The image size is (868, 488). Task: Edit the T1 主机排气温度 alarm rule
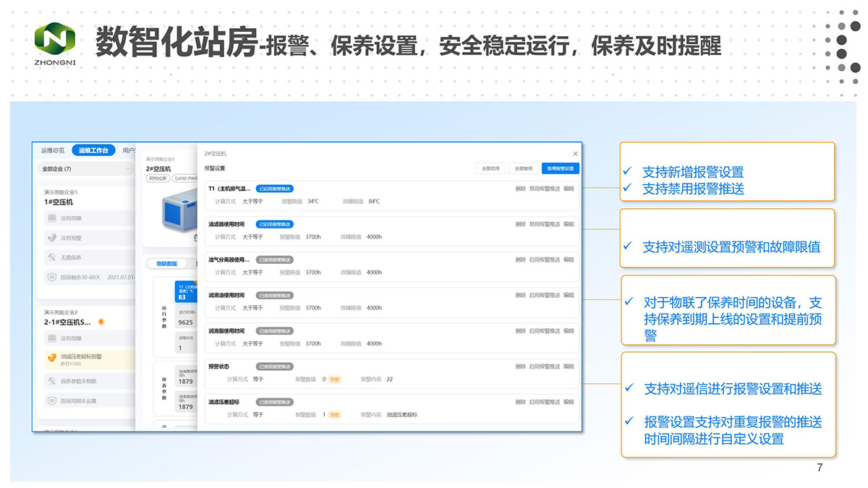(x=569, y=188)
